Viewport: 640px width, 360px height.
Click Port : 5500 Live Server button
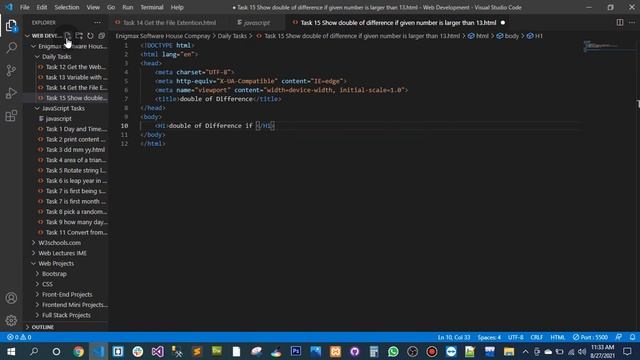pyautogui.click(x=590, y=337)
